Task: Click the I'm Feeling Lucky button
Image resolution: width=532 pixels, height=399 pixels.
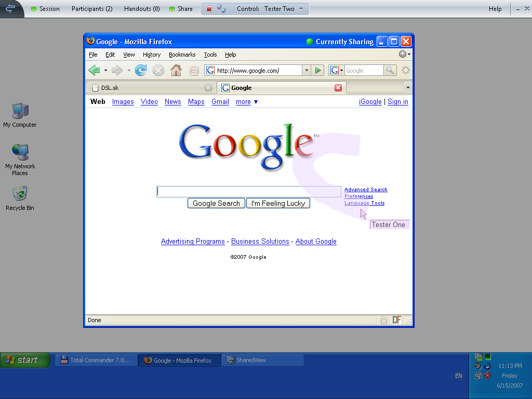Action: (x=278, y=203)
